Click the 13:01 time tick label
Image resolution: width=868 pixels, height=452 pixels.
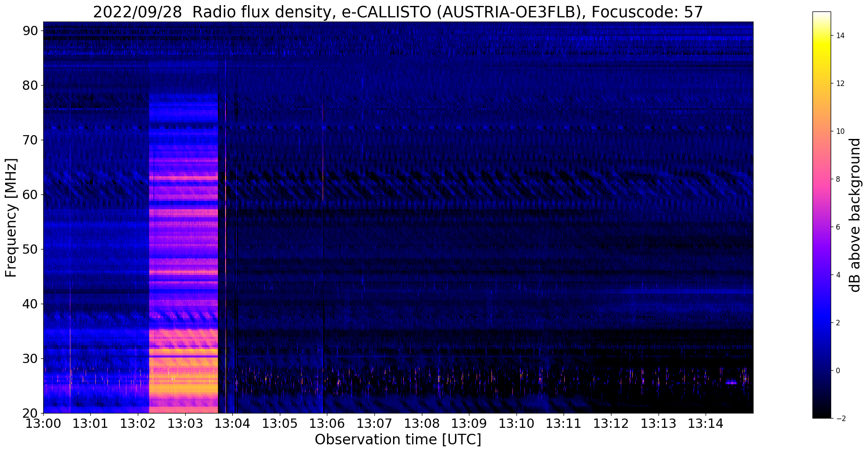tap(90, 423)
